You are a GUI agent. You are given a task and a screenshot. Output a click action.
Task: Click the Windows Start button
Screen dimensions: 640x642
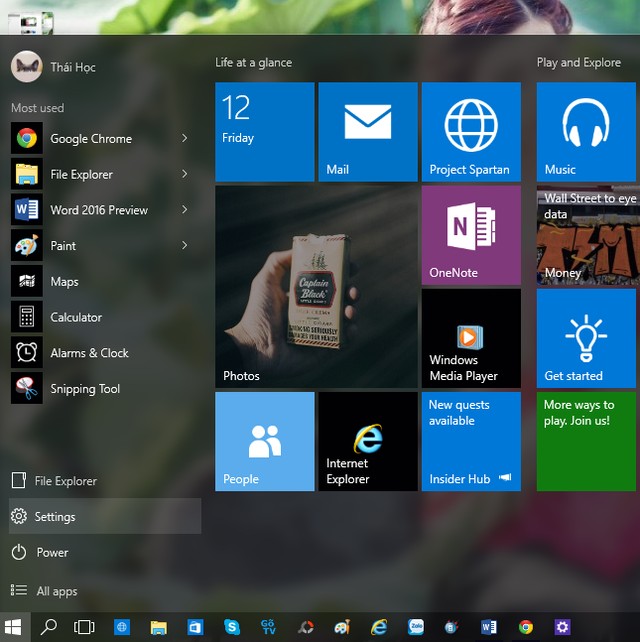point(14,627)
